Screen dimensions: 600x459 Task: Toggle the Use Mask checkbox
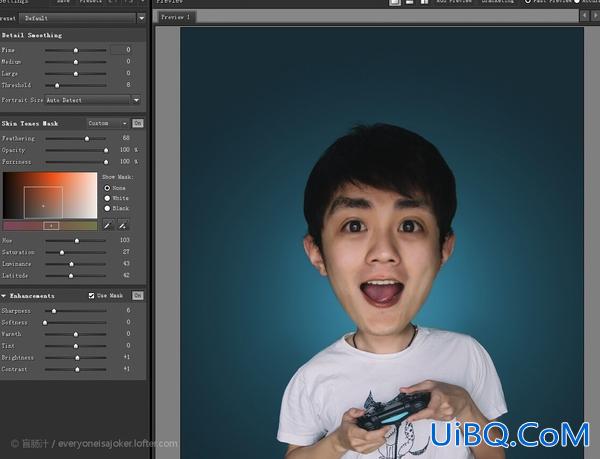click(91, 296)
